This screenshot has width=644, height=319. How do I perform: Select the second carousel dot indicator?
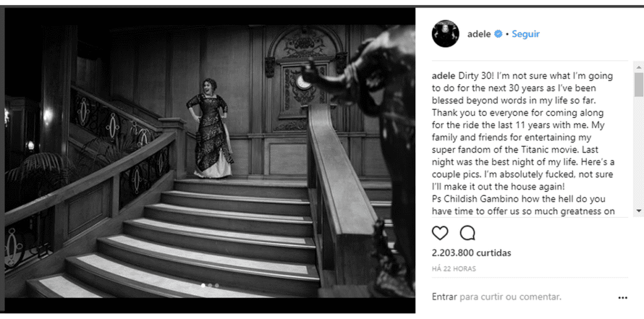pyautogui.click(x=210, y=285)
